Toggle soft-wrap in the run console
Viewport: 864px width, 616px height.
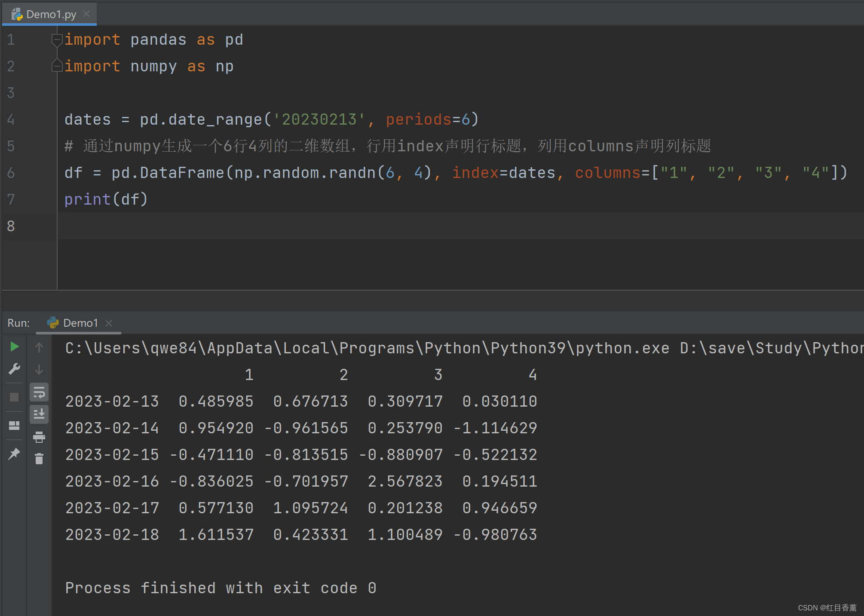pyautogui.click(x=39, y=392)
